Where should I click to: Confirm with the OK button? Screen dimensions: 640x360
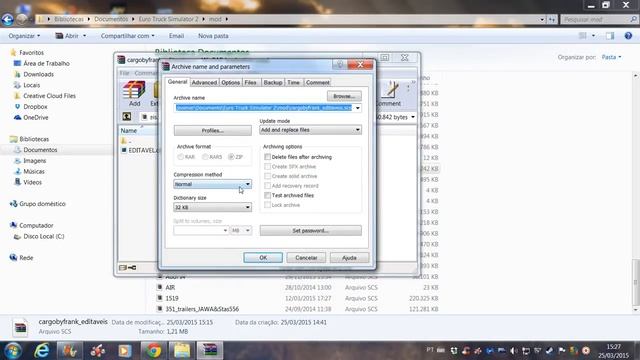263,258
